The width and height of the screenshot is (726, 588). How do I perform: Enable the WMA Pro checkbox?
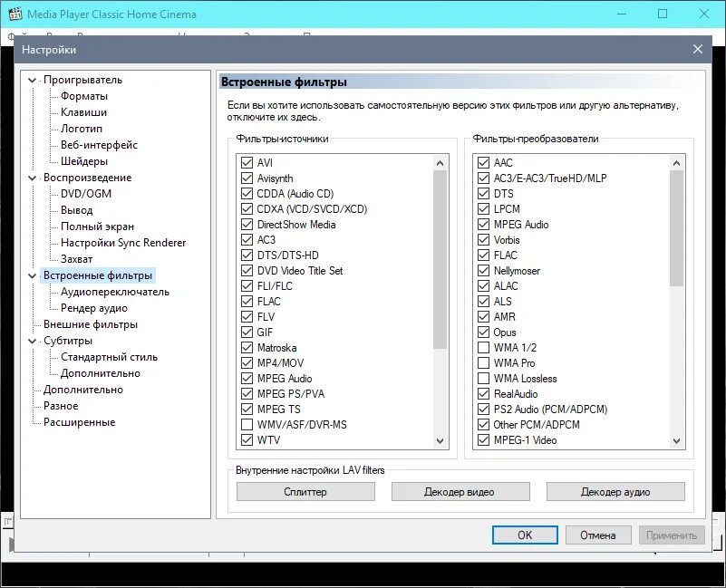[483, 363]
